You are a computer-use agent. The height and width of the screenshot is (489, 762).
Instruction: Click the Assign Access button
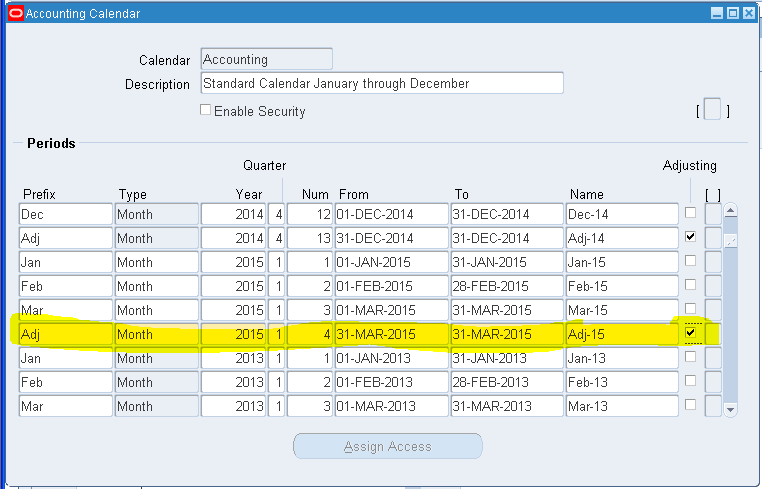click(388, 447)
